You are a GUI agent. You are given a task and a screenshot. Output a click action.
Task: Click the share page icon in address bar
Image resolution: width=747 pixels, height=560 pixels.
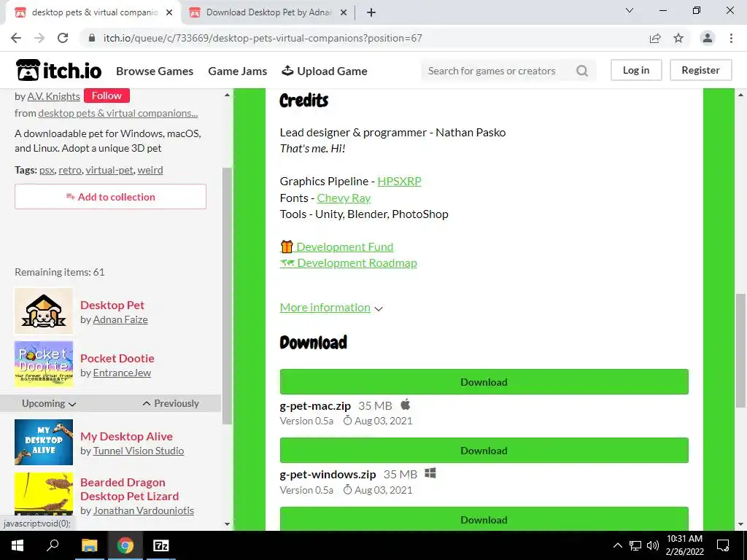coord(655,38)
